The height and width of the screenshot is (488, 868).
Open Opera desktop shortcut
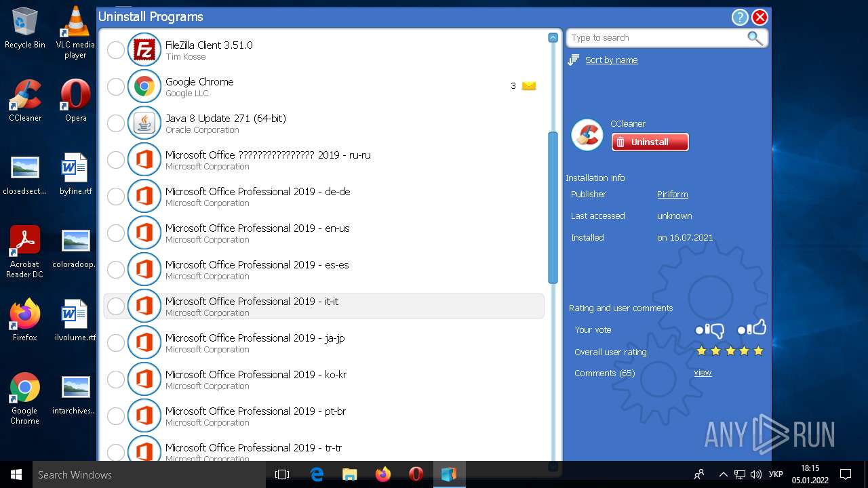pyautogui.click(x=75, y=100)
